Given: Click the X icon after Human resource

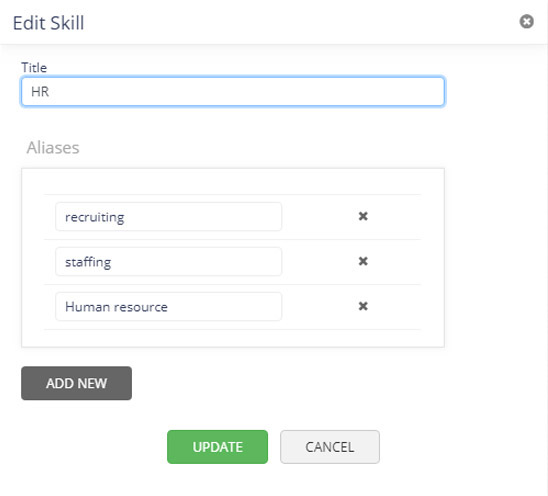Looking at the screenshot, I should 363,306.
